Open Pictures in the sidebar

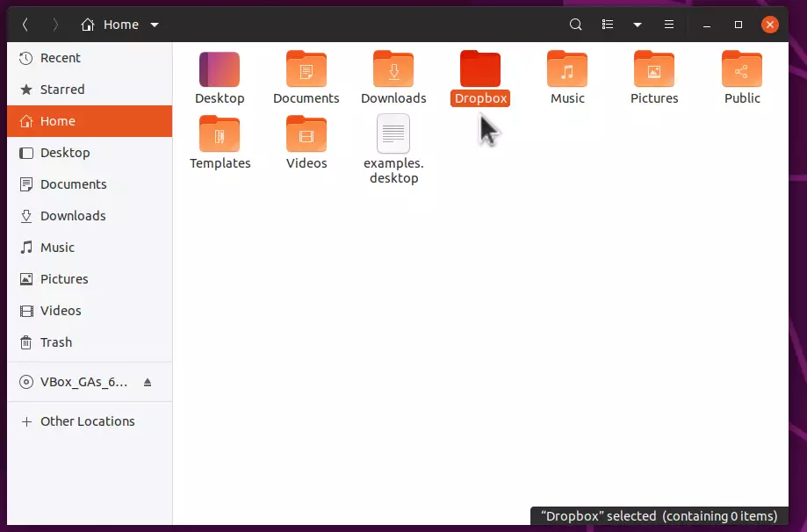pyautogui.click(x=90, y=279)
